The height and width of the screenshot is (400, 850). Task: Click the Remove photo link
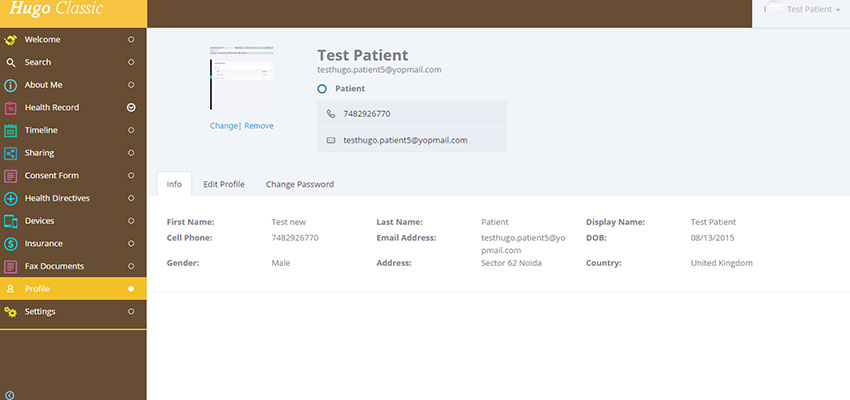click(x=259, y=126)
